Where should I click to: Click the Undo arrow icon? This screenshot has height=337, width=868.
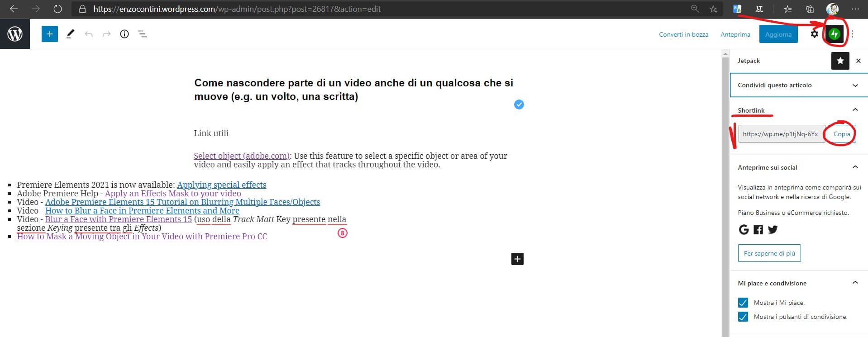(x=89, y=34)
